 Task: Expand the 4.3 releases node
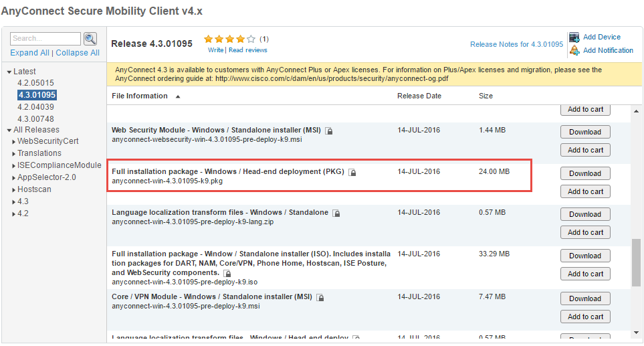click(x=14, y=202)
